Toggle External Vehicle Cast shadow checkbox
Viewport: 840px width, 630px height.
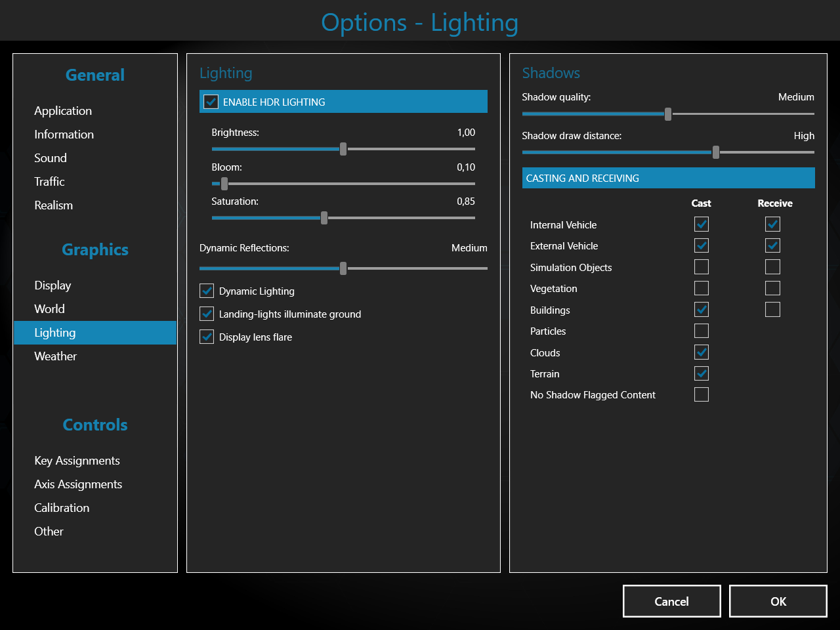[702, 245]
